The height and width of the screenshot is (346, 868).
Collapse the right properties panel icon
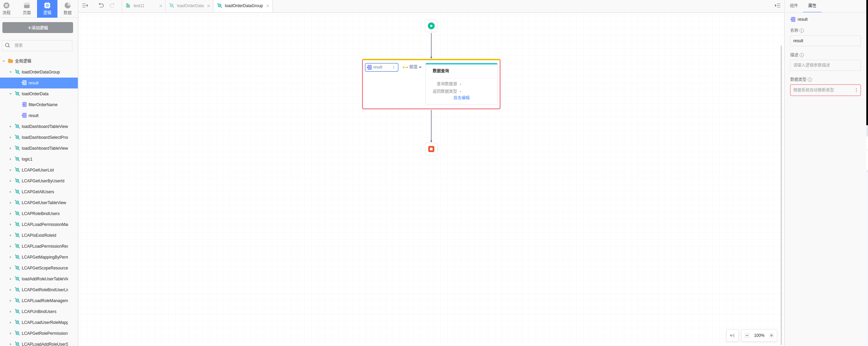pos(778,5)
